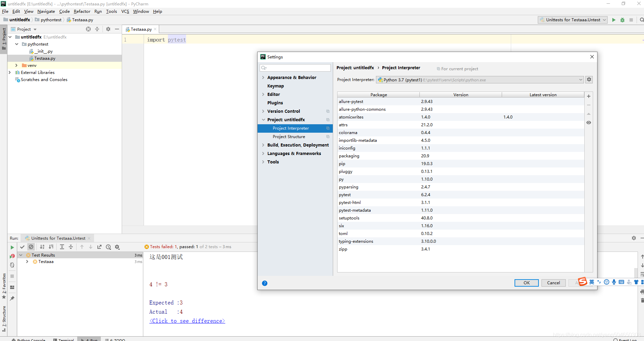Toggle Show Ignored tests button
This screenshot has width=644, height=341.
point(31,247)
